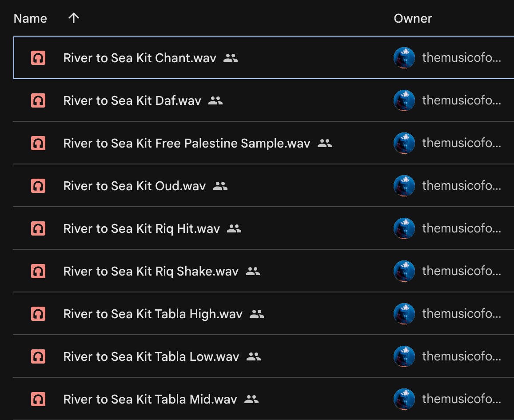The height and width of the screenshot is (420, 514).
Task: Reverse sort order with the Name arrow
Action: pyautogui.click(x=74, y=18)
